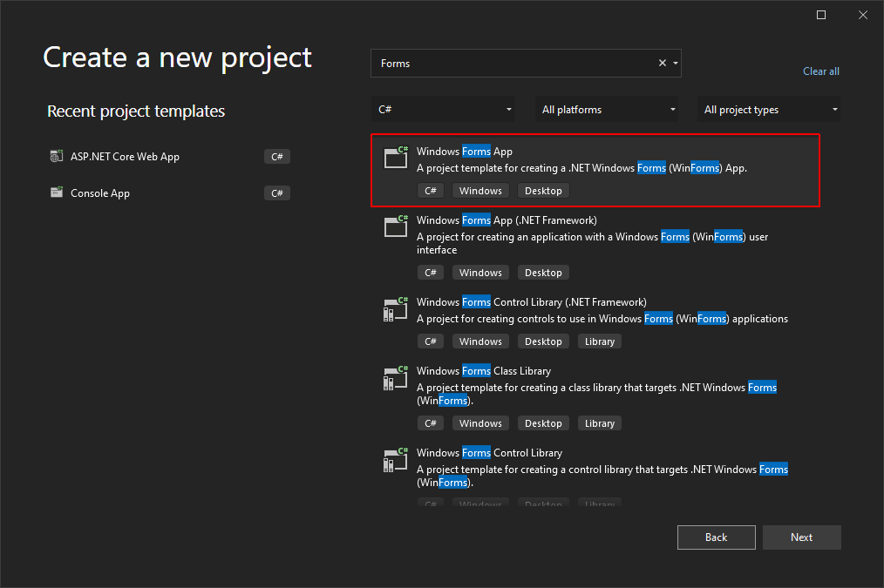Open the C# language filter dropdown
Screen dimensions: 884x588
click(442, 110)
